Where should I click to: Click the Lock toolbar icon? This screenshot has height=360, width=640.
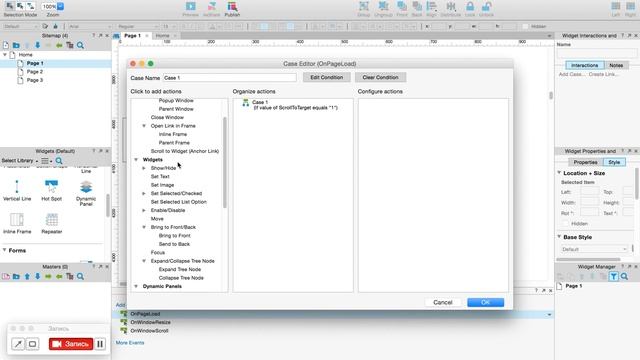click(x=470, y=6)
